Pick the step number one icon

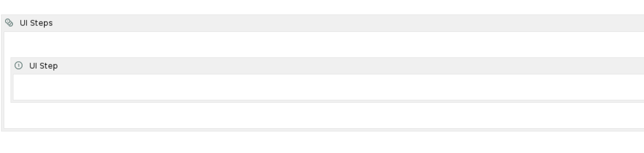19,66
